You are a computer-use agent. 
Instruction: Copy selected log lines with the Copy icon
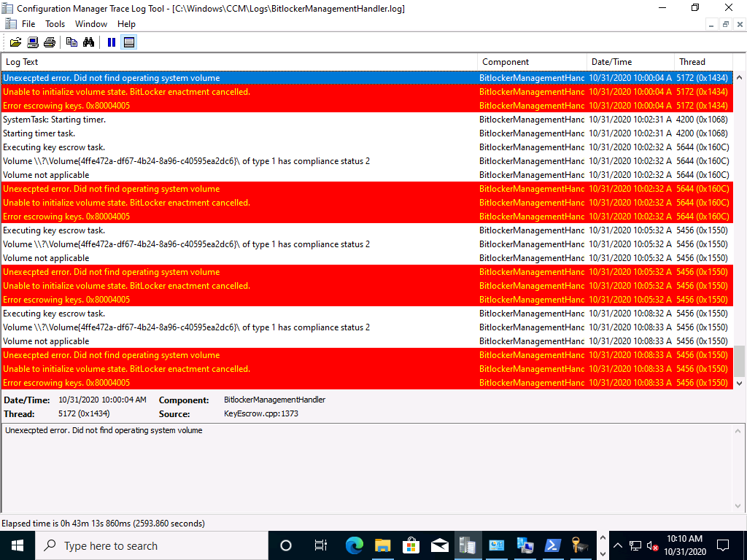tap(72, 42)
